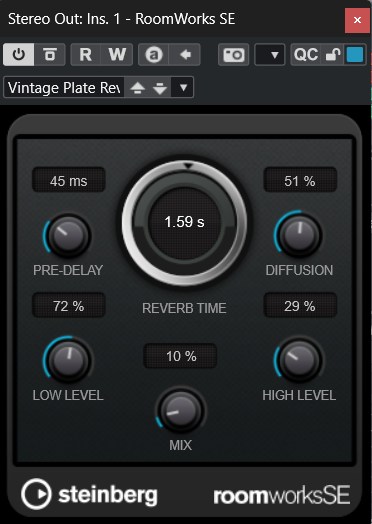Screen dimensions: 372x524
Task: Show Quick Controls QC button
Action: click(306, 54)
